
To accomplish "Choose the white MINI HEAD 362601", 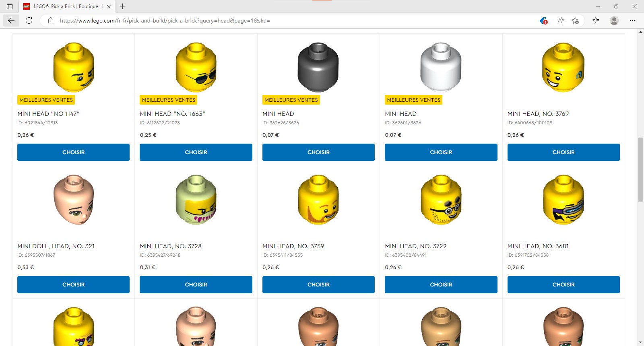I will click(441, 152).
